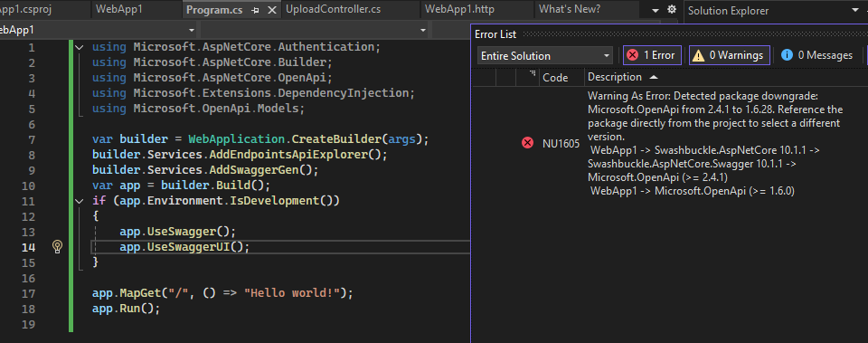
Task: Switch to the What's New? tab
Action: coord(569,9)
